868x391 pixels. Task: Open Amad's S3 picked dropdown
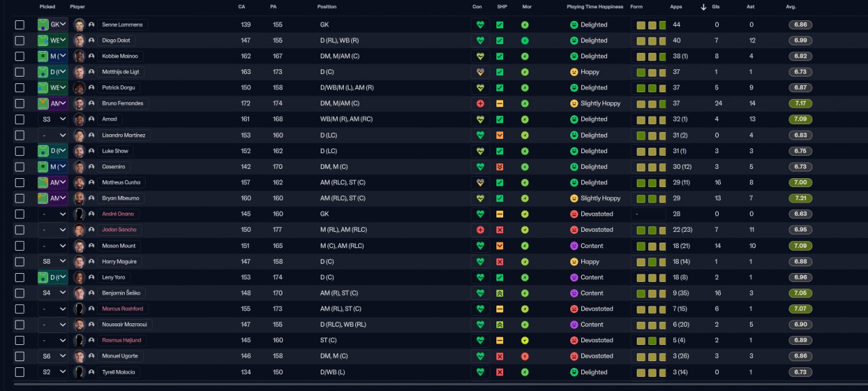pyautogui.click(x=53, y=119)
